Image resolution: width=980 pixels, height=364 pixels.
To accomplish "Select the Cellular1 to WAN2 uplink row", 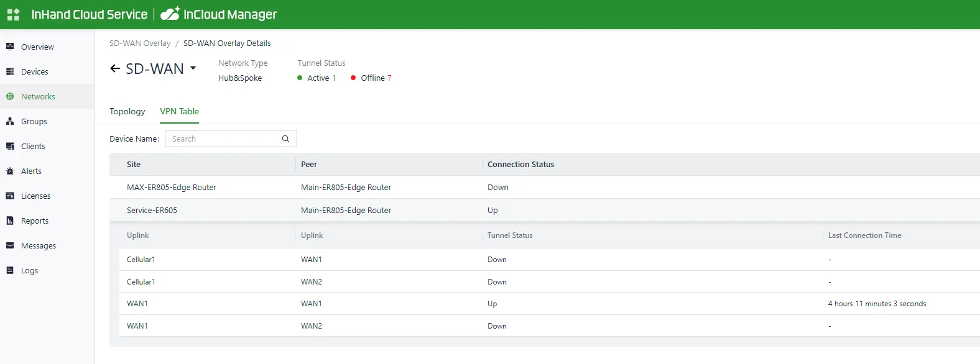I will coord(550,281).
